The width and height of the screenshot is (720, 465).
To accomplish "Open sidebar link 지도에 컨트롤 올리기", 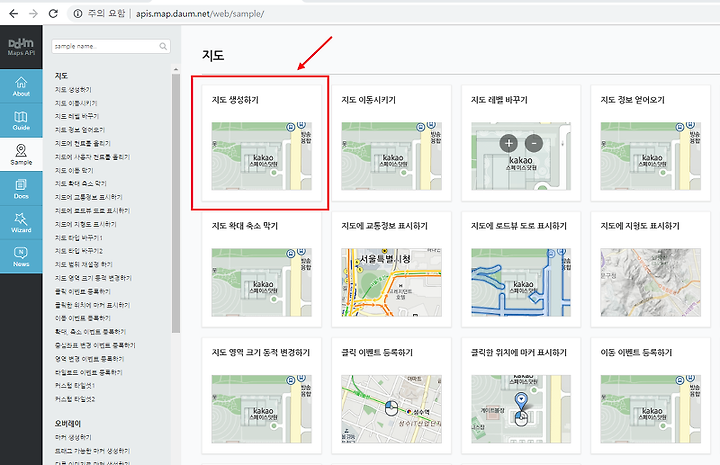I will point(83,143).
